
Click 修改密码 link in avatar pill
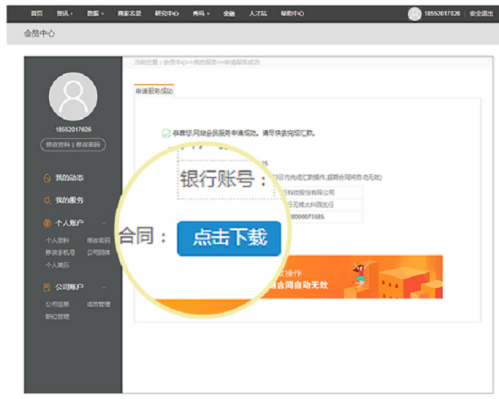[88, 145]
